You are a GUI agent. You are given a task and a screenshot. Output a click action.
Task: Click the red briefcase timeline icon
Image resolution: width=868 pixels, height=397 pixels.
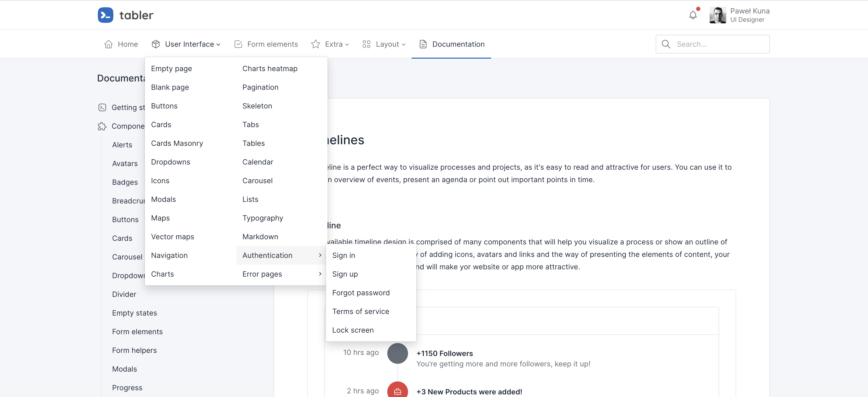[x=398, y=390]
